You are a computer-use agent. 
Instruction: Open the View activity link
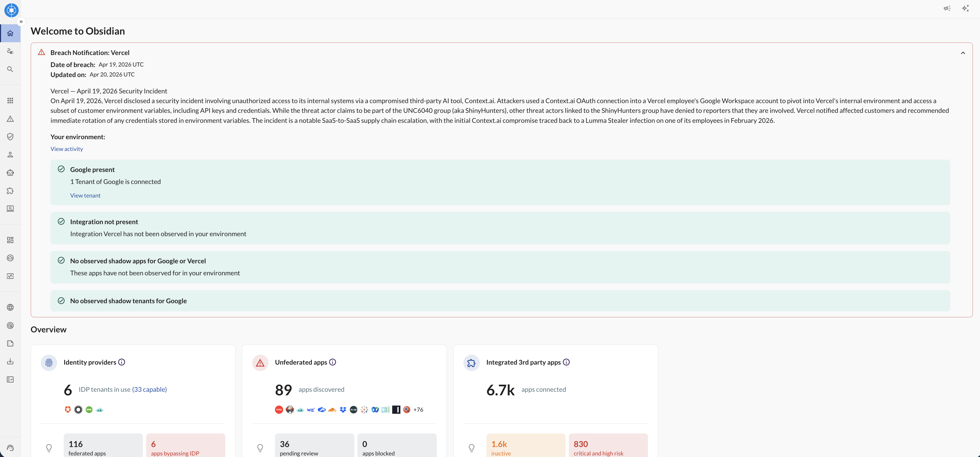(67, 149)
